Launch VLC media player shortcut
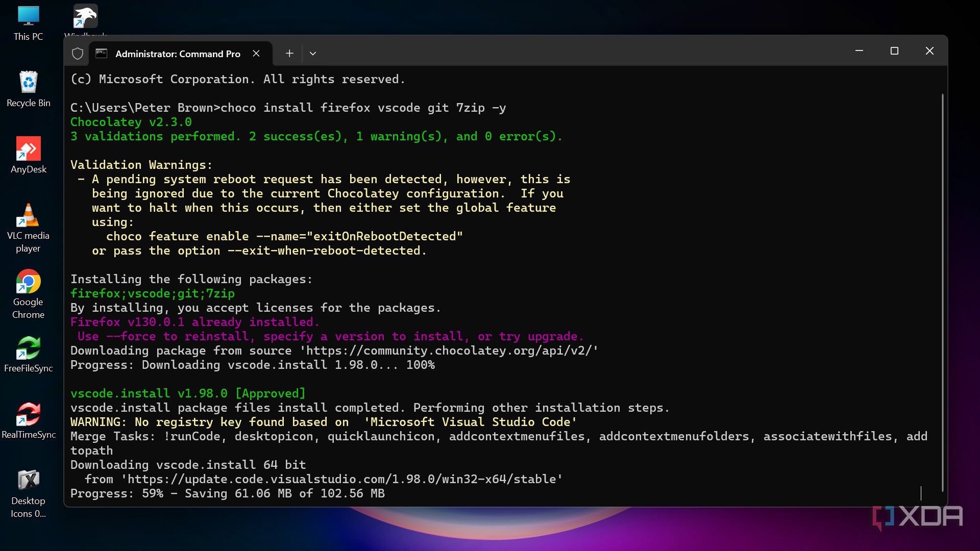 28,228
